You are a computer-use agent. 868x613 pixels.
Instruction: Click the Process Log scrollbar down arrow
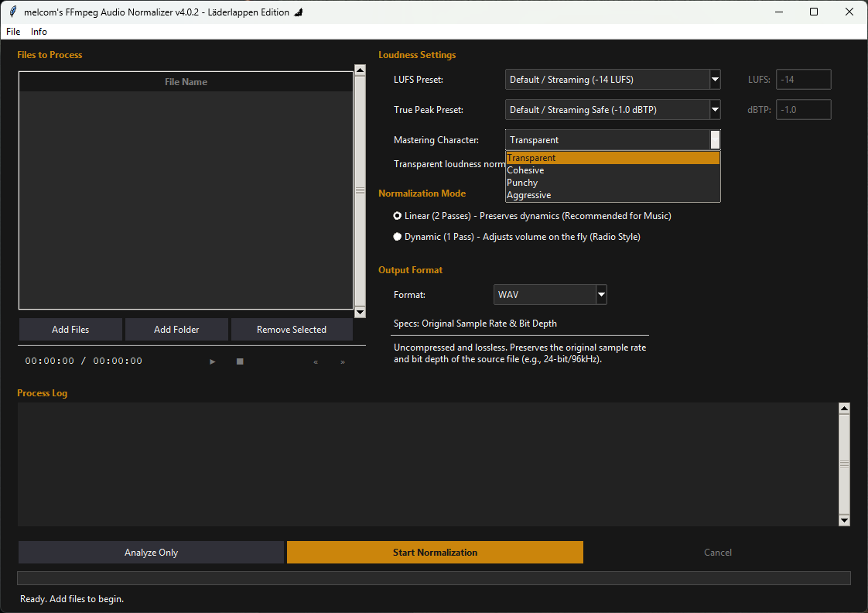844,520
